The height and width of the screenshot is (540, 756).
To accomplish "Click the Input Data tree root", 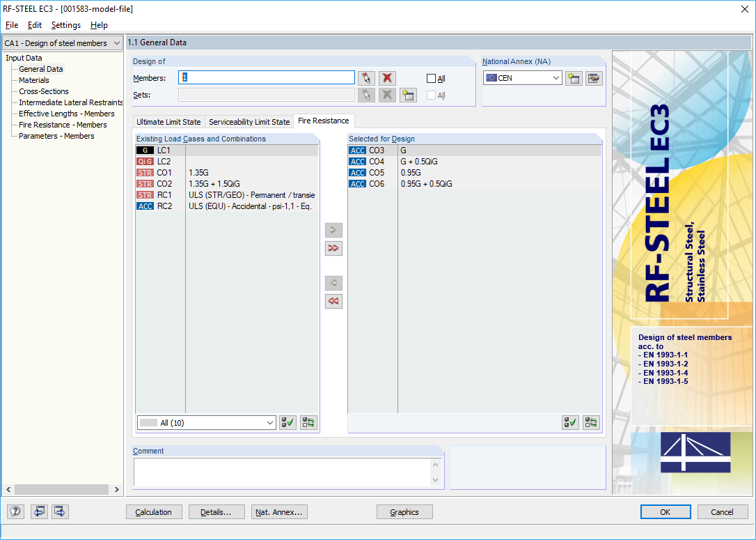I will tap(24, 58).
